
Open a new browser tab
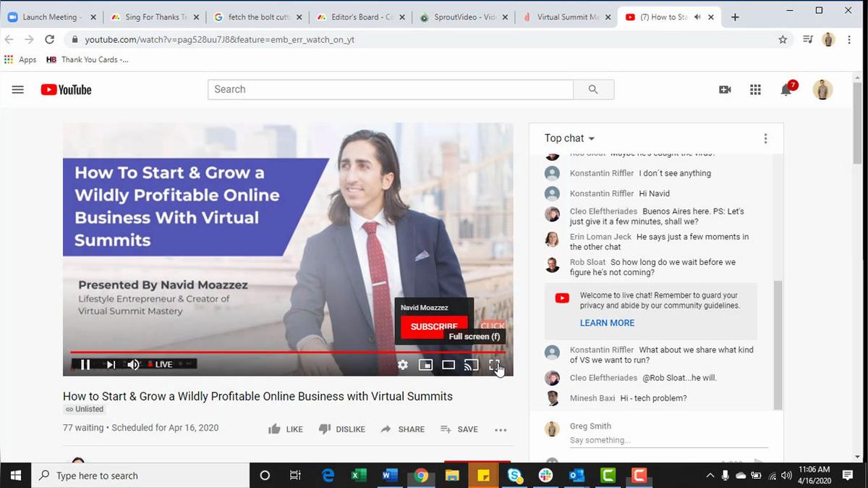coord(735,17)
